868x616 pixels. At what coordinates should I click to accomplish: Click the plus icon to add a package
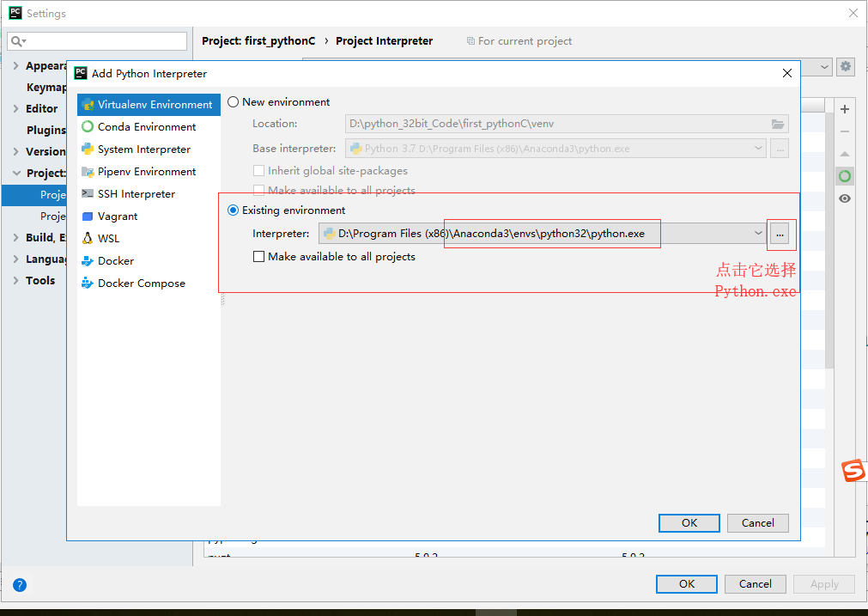pyautogui.click(x=844, y=108)
